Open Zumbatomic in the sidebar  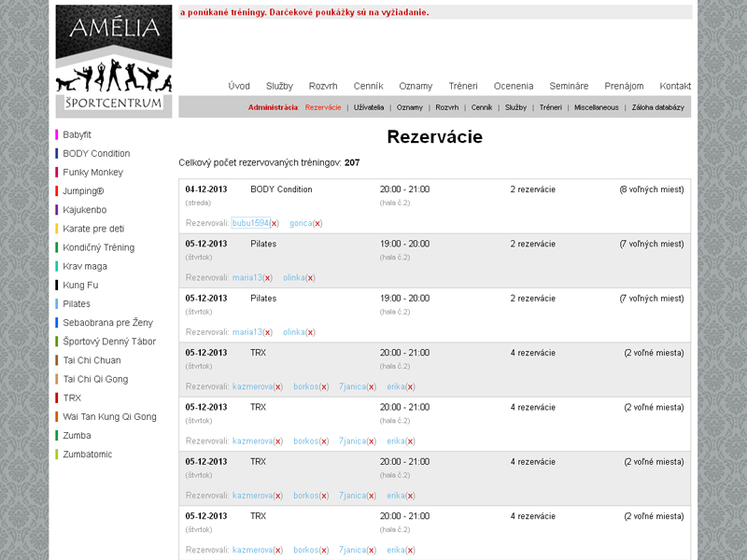pyautogui.click(x=88, y=455)
